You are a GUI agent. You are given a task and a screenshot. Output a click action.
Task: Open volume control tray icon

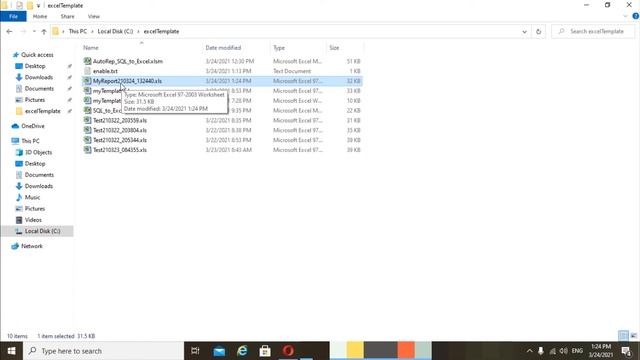[x=564, y=351]
